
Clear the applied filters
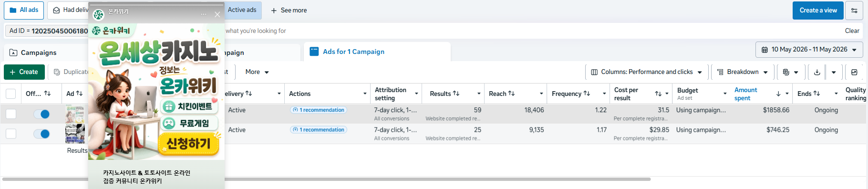[x=852, y=31]
